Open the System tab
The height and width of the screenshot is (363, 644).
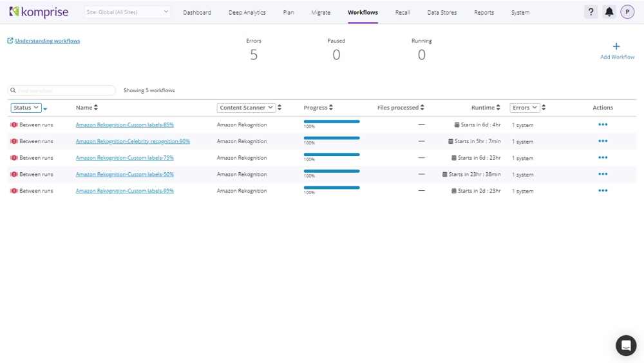point(520,12)
